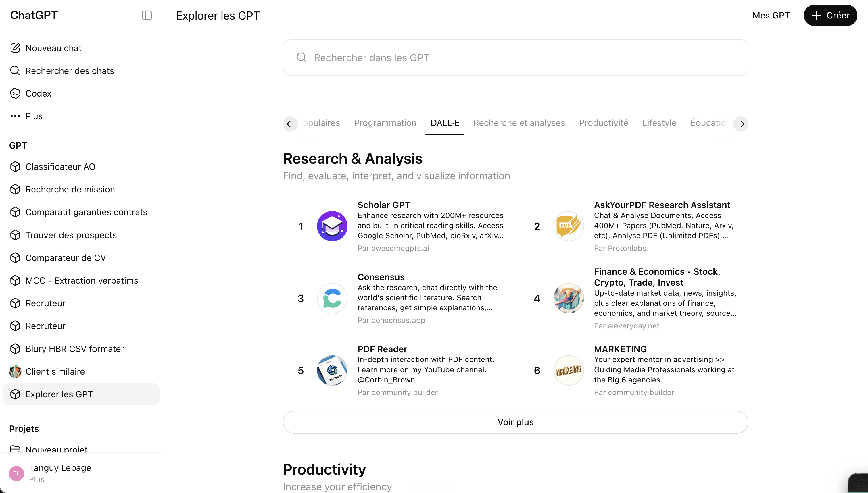Switch to the Productivité tab
Image resolution: width=868 pixels, height=493 pixels.
click(x=604, y=123)
